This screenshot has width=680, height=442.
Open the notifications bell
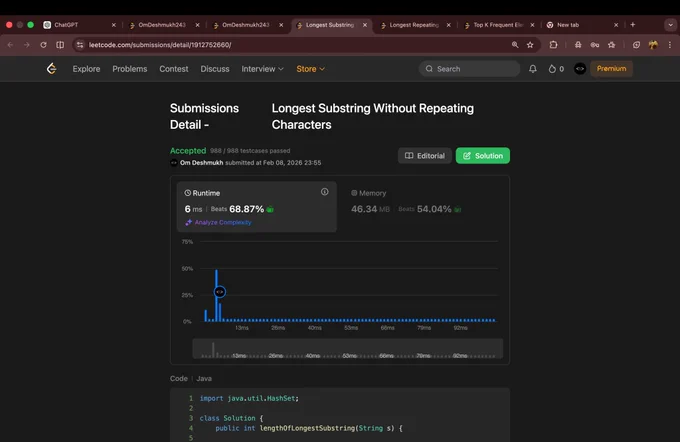coord(533,69)
